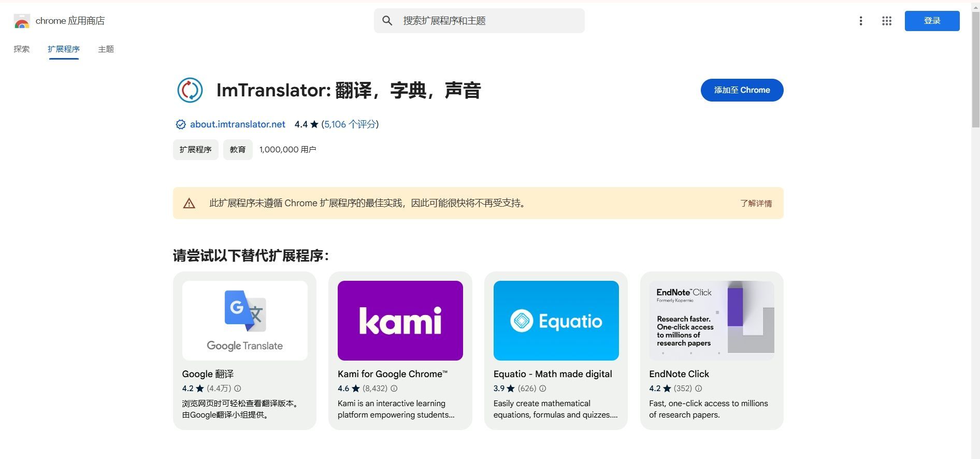
Task: Open the blue Equatio thumbnail image
Action: point(556,321)
